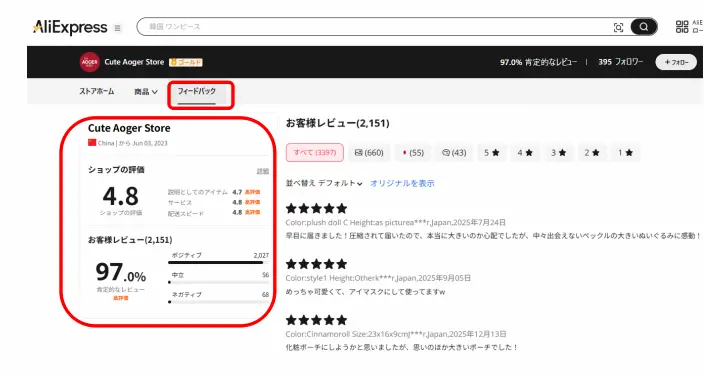Viewport: 705px width, 375px height.
Task: Click the サービス 4.8 rating row
Action: [214, 202]
